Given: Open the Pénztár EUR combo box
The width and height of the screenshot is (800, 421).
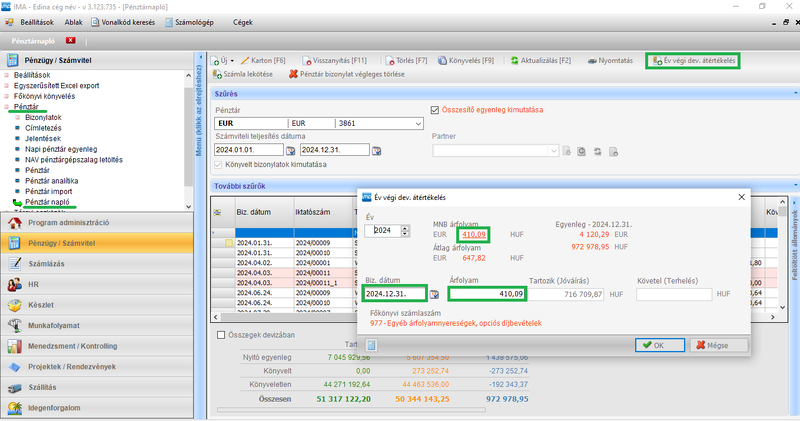Looking at the screenshot, I should (319, 123).
